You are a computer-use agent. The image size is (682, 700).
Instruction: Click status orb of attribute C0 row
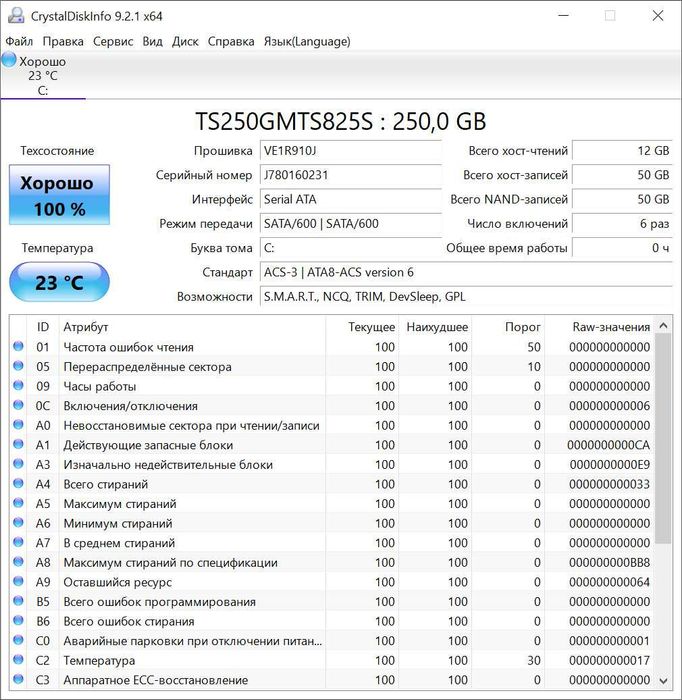[18, 640]
